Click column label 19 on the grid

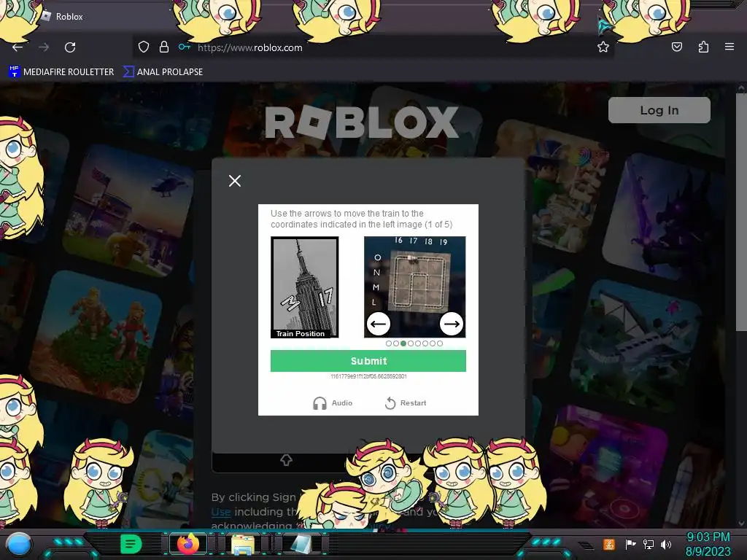click(444, 242)
